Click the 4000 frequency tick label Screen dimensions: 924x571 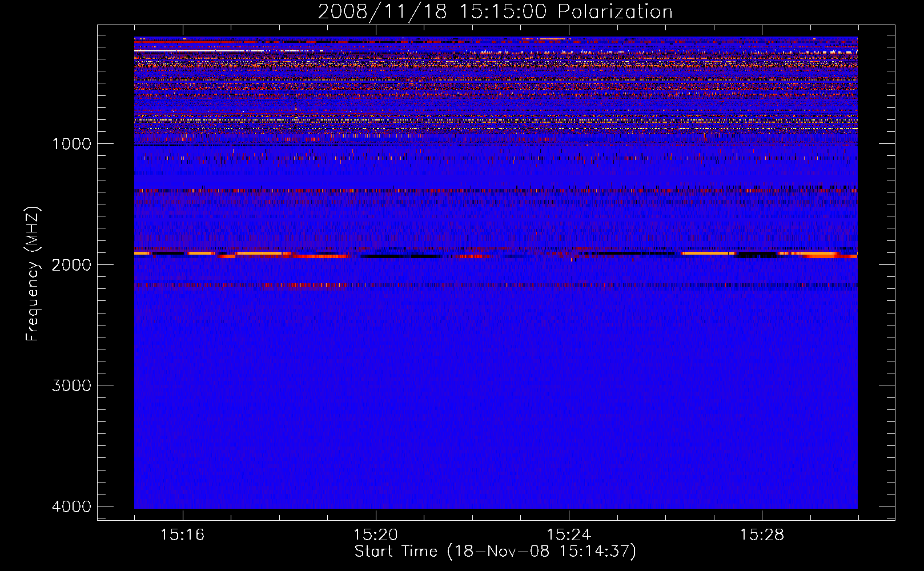pos(71,506)
